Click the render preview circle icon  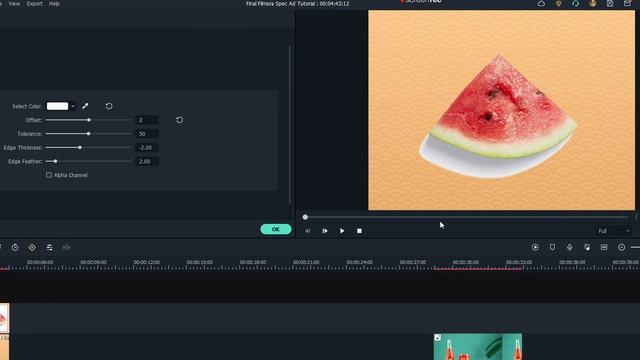pyautogui.click(x=535, y=247)
